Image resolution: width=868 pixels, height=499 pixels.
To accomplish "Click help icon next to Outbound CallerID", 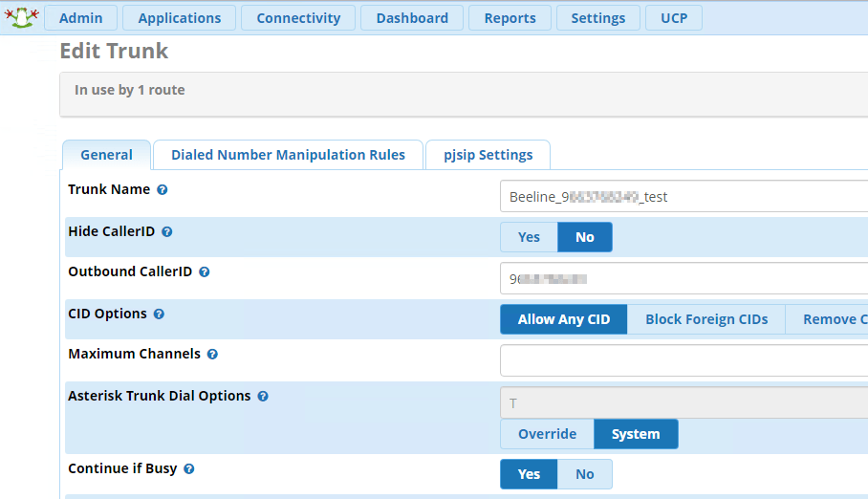I will (x=204, y=272).
